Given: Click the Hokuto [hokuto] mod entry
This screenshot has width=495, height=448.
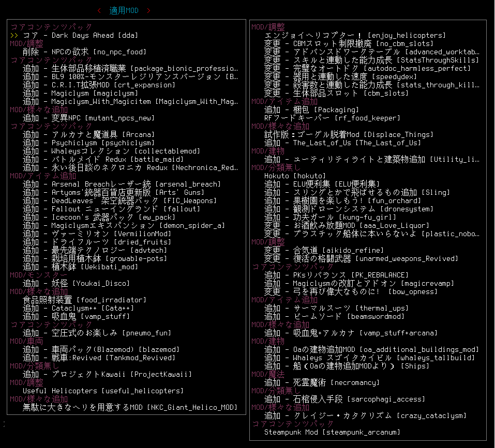Looking at the screenshot, I should (x=295, y=176).
